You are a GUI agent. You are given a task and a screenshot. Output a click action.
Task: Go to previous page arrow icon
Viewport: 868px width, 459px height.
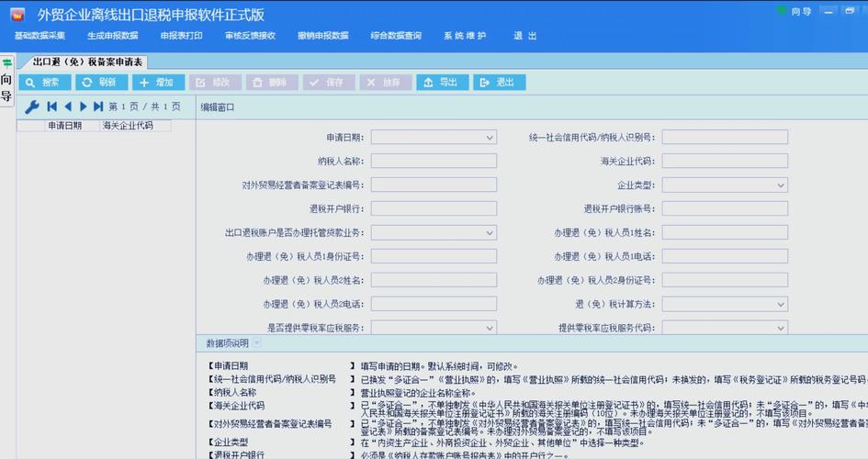coord(68,106)
